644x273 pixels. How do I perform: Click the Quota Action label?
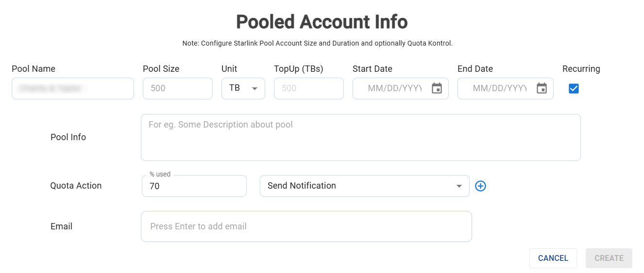pos(76,186)
